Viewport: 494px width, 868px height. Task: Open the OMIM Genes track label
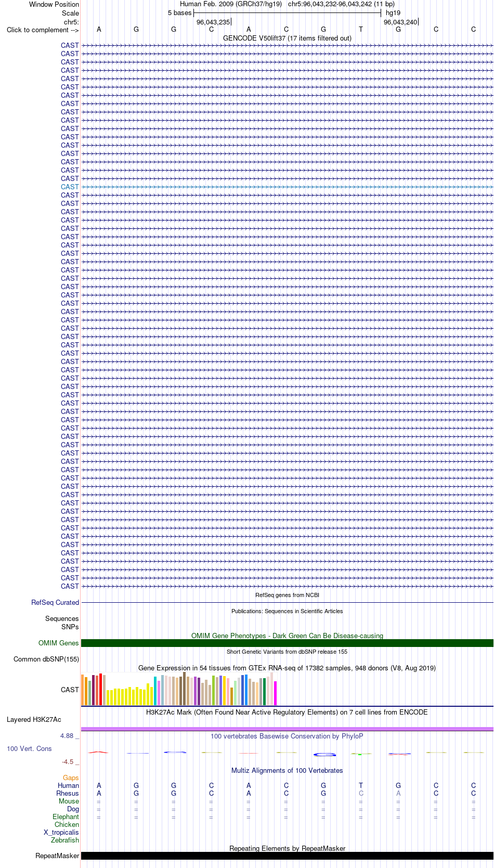[x=59, y=643]
